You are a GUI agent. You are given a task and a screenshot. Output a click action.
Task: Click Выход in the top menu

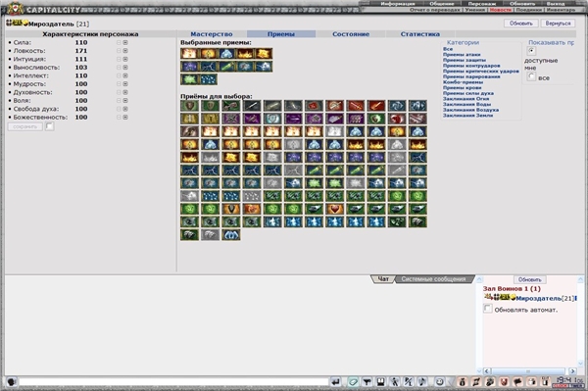coord(555,3)
